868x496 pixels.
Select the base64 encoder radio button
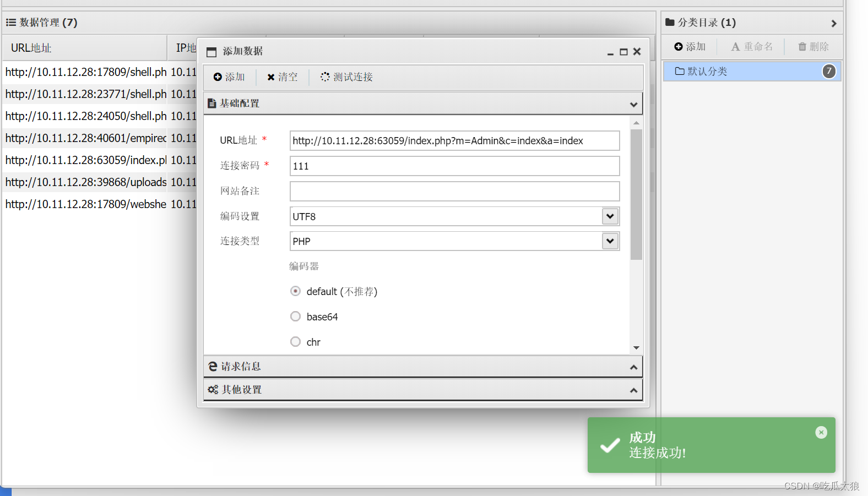pyautogui.click(x=296, y=317)
